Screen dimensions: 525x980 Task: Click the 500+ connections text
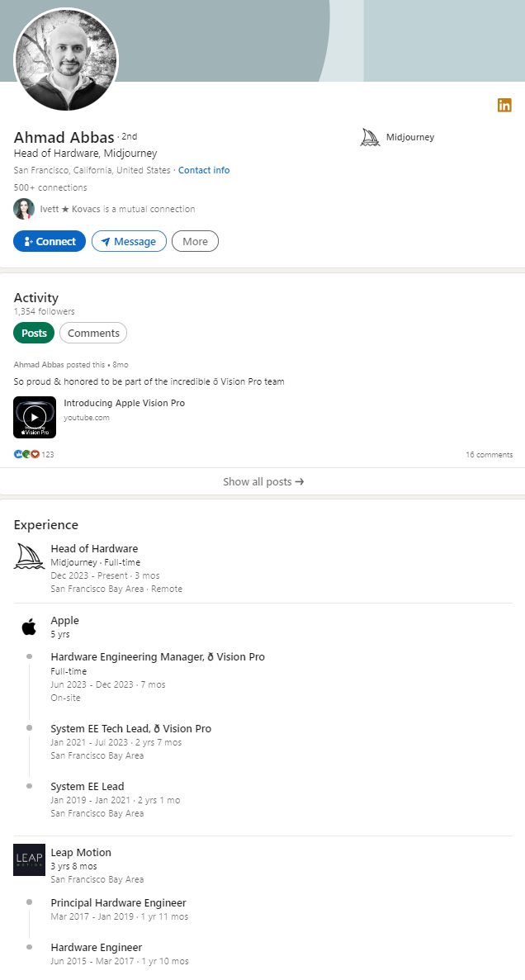tap(50, 187)
